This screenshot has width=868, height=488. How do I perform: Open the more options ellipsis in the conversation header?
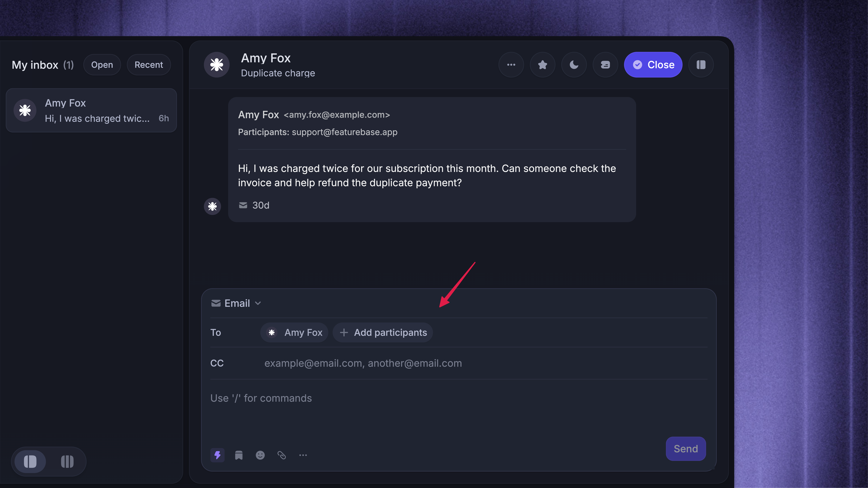point(511,65)
